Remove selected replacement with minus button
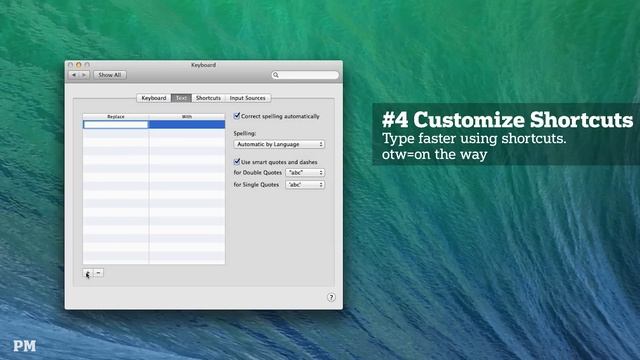Viewport: 640px width, 360px height. tap(99, 273)
